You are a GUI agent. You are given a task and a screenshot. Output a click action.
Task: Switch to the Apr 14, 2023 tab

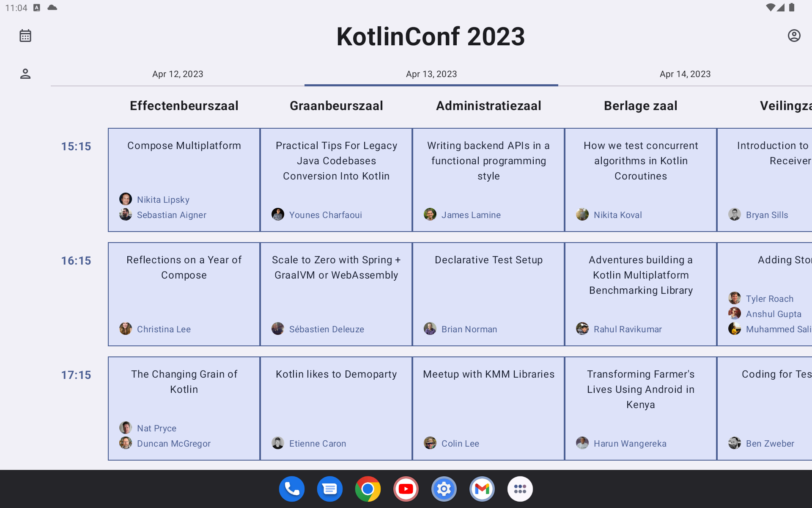pos(685,74)
